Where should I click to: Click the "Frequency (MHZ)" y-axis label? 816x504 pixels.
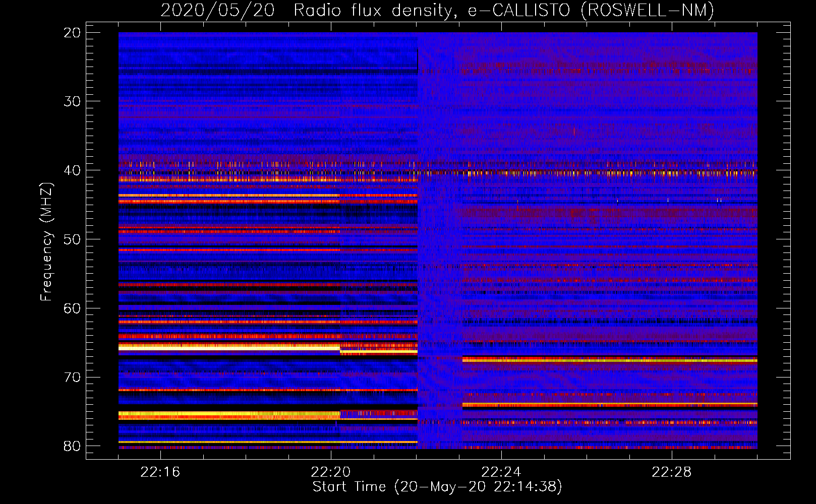point(46,242)
